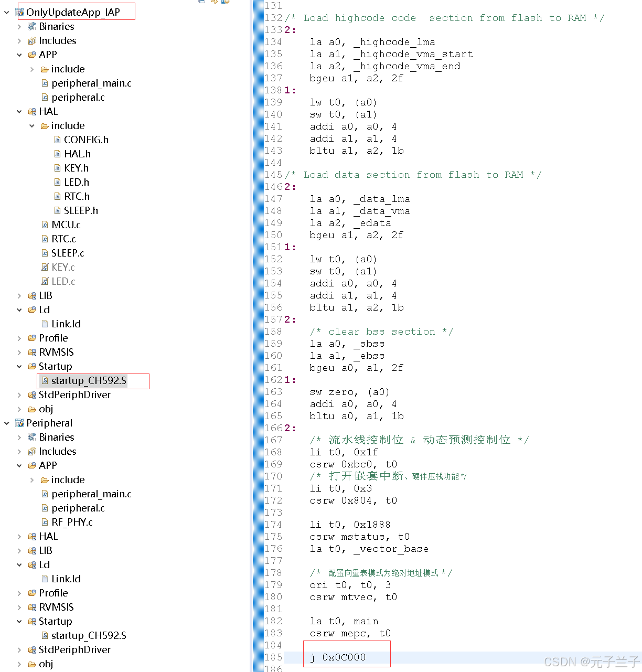Click code line 'la a1, _data_vma'
This screenshot has height=672, width=642.
[360, 211]
